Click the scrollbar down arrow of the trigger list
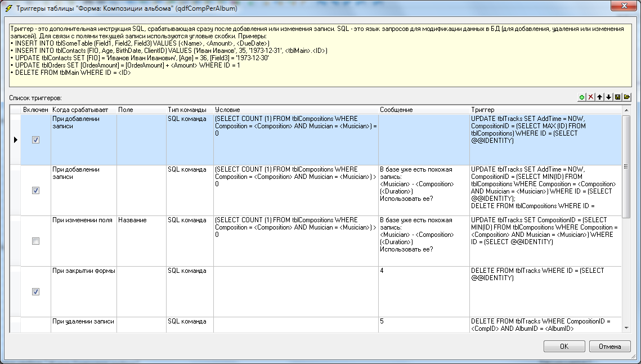This screenshot has width=641, height=364. (626, 327)
